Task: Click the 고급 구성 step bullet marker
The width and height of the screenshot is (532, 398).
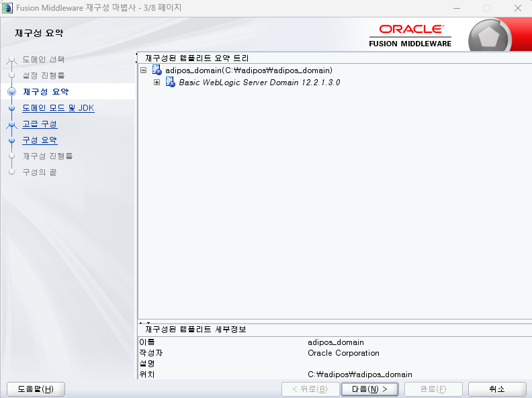Action: click(x=12, y=124)
